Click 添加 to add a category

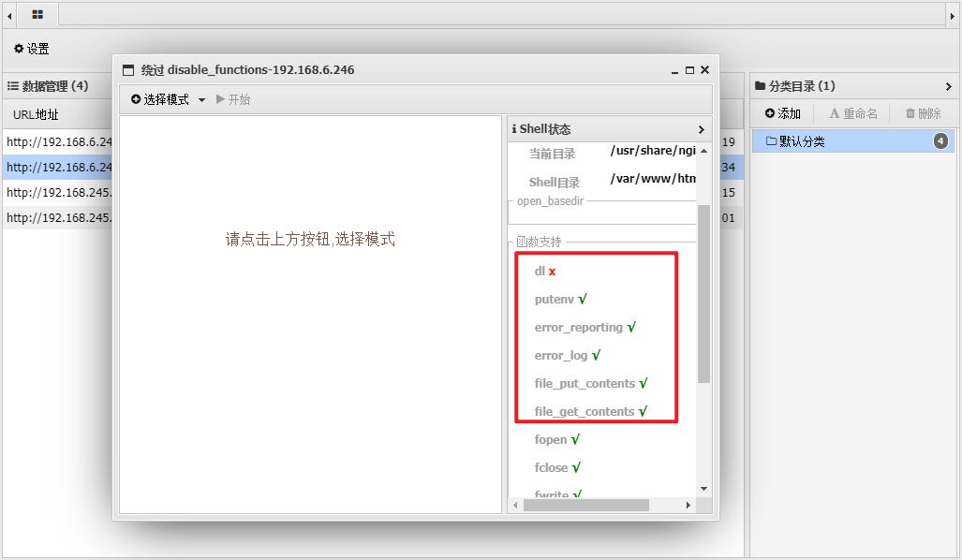click(x=783, y=113)
